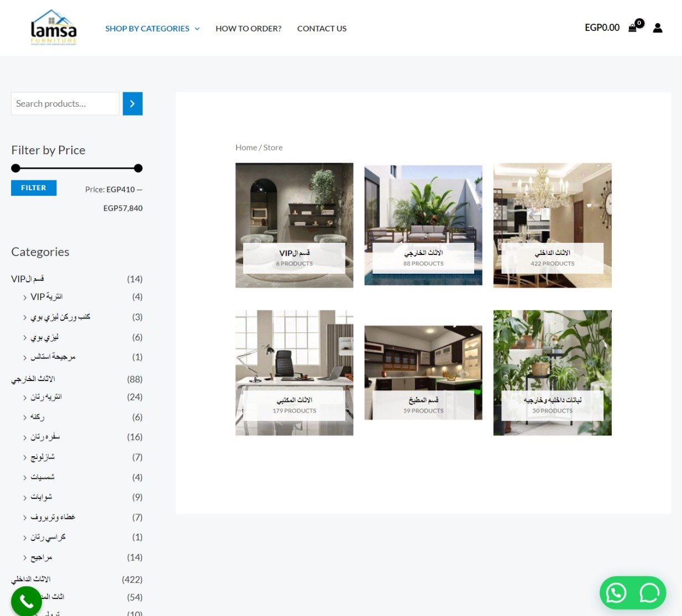Open the How to Order? page
Image resolution: width=682 pixels, height=616 pixels.
248,29
